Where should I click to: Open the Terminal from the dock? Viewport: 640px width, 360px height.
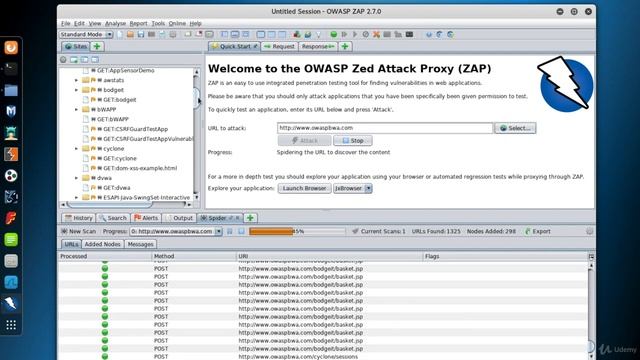pos(11,69)
